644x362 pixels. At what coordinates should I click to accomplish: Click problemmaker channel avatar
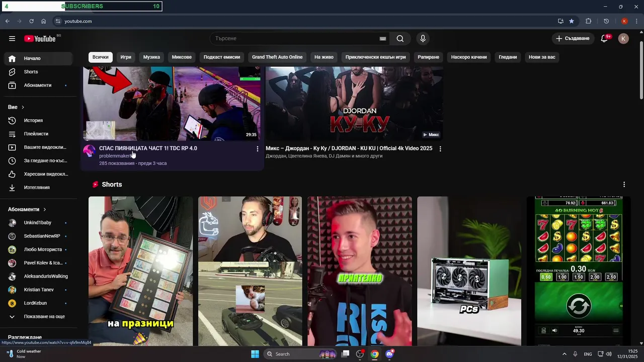(x=89, y=151)
